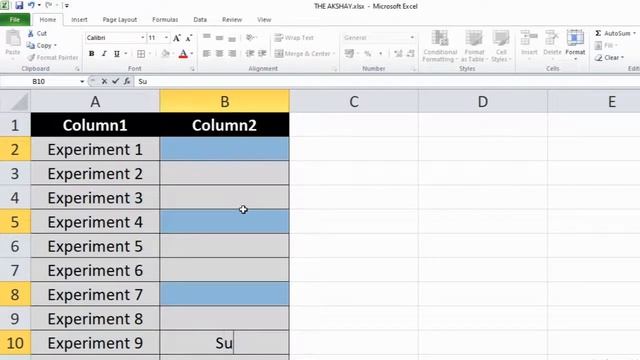Align text right
Screen dimensions: 640x360
coord(232,53)
